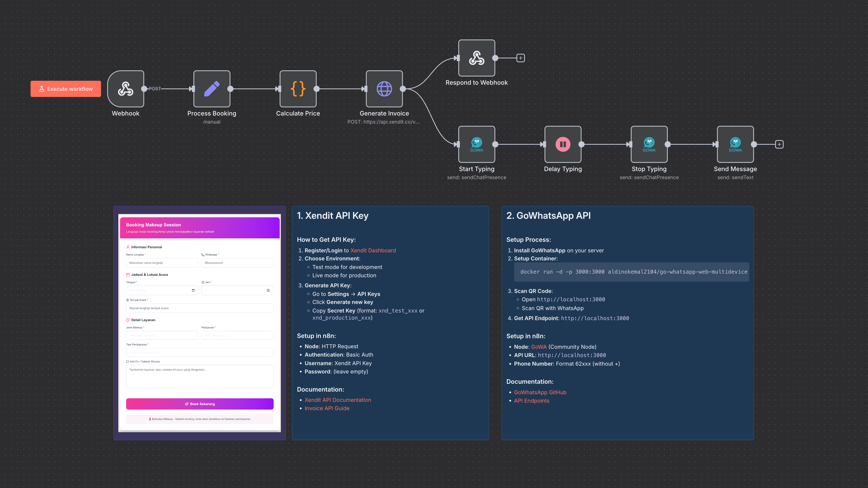Click the Delay Typing output connector

click(x=581, y=144)
